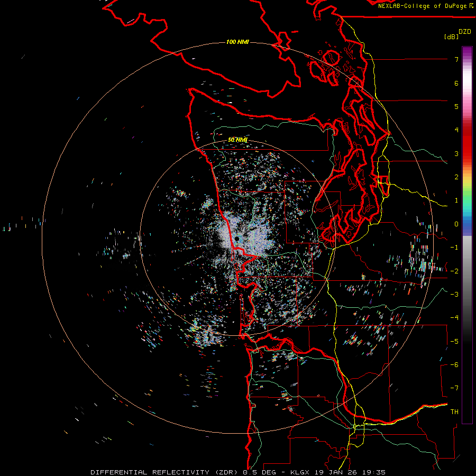Click the DZD legend title
The width and height of the screenshot is (476, 476).
click(465, 32)
